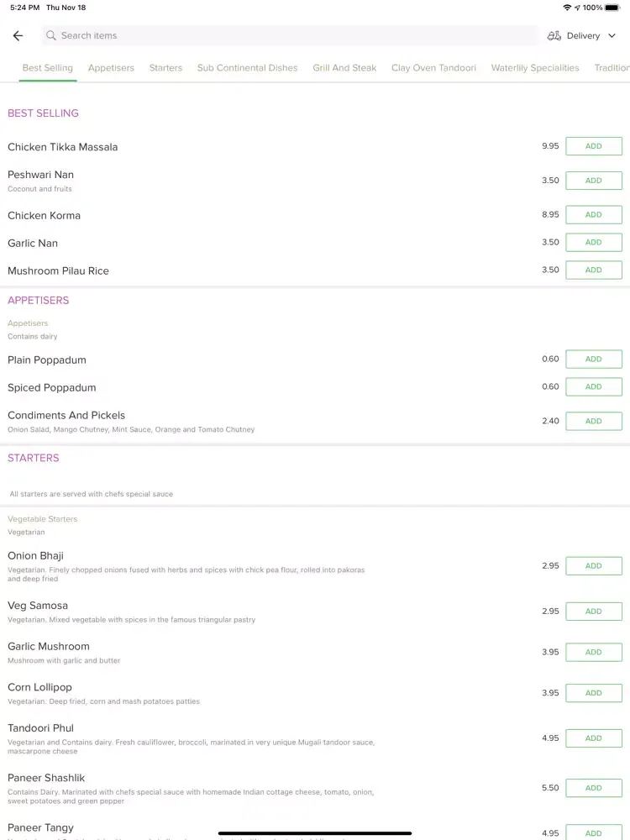Add Onion Bhaji starter
630x840 pixels.
pos(594,565)
